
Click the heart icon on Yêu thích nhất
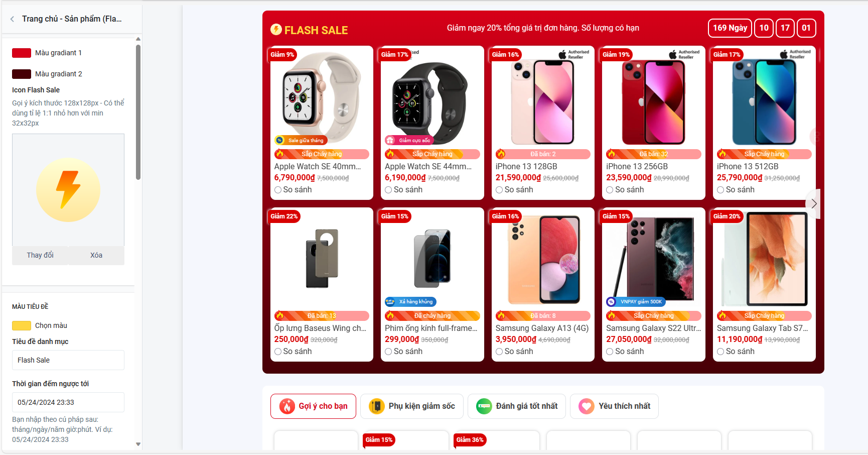[x=586, y=406]
